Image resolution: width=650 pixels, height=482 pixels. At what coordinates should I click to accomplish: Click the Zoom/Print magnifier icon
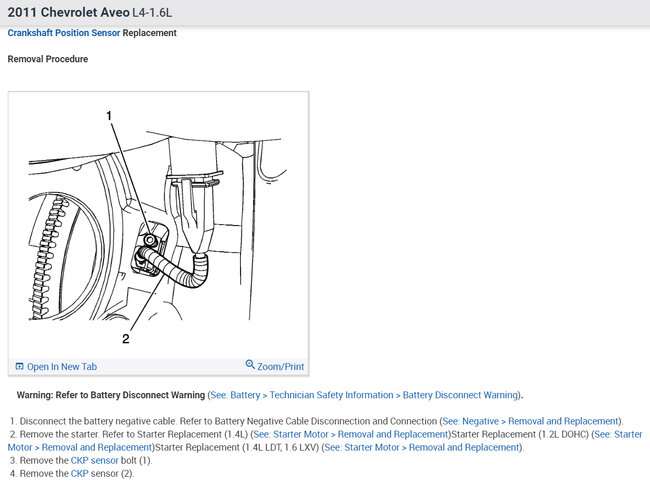coord(250,364)
